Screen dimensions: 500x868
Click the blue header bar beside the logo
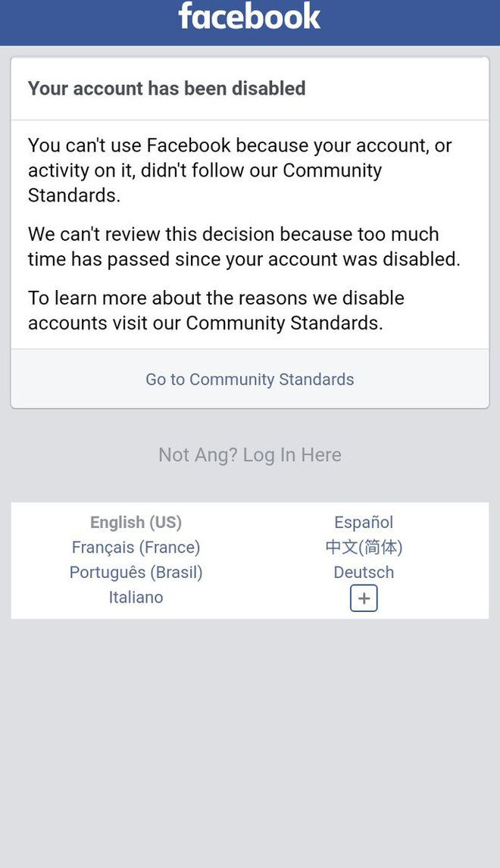(424, 21)
